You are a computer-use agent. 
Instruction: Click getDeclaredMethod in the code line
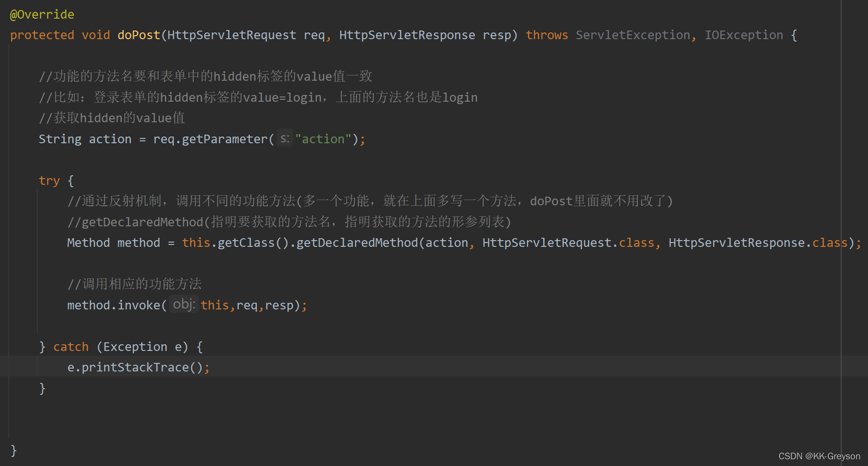tap(357, 243)
